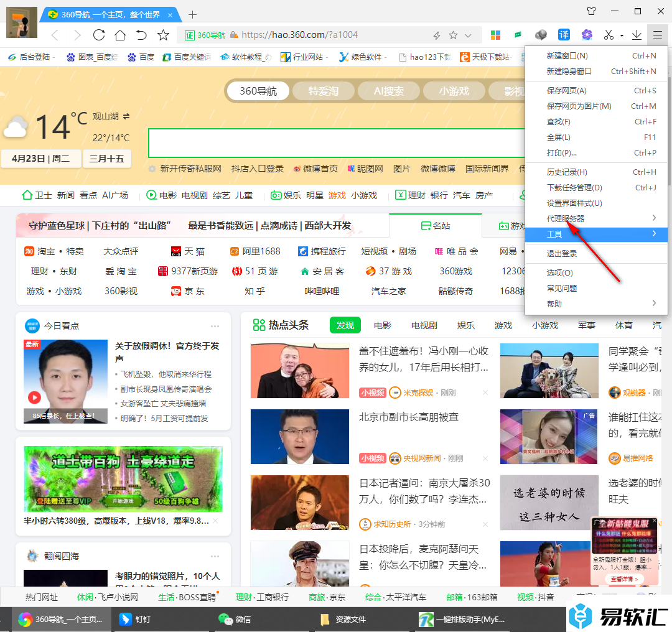
Task: Select the 军事 news tab
Action: (587, 325)
